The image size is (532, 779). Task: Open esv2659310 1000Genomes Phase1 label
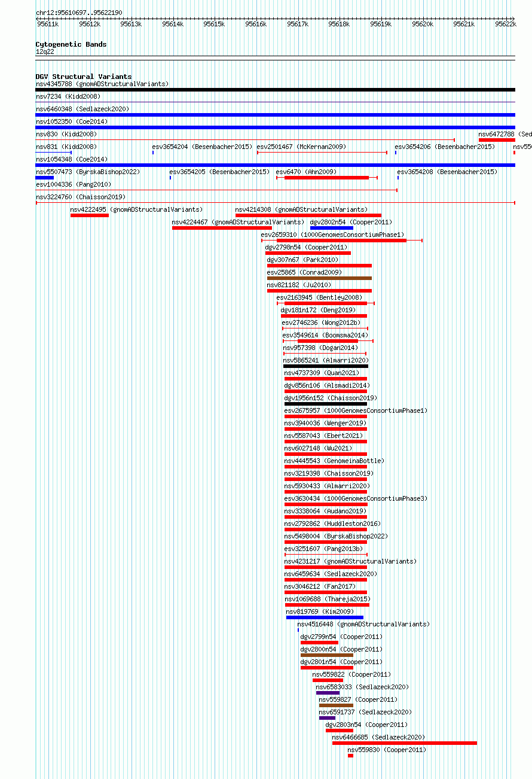click(333, 235)
